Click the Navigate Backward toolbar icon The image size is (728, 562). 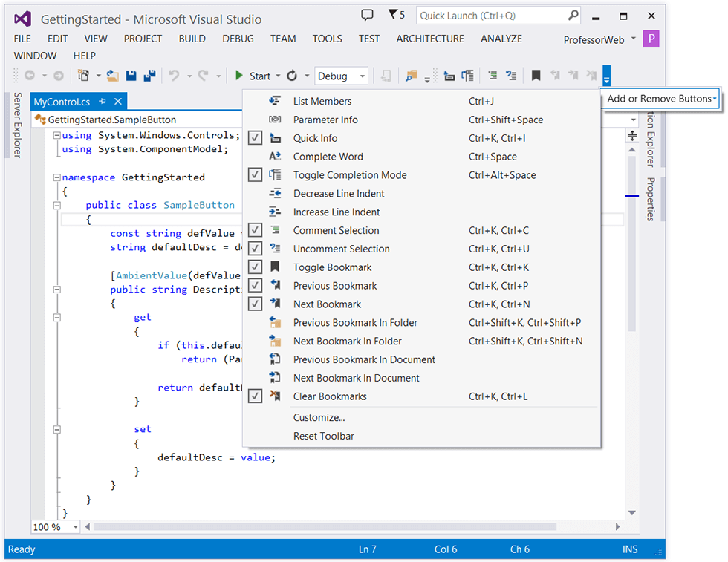point(30,75)
